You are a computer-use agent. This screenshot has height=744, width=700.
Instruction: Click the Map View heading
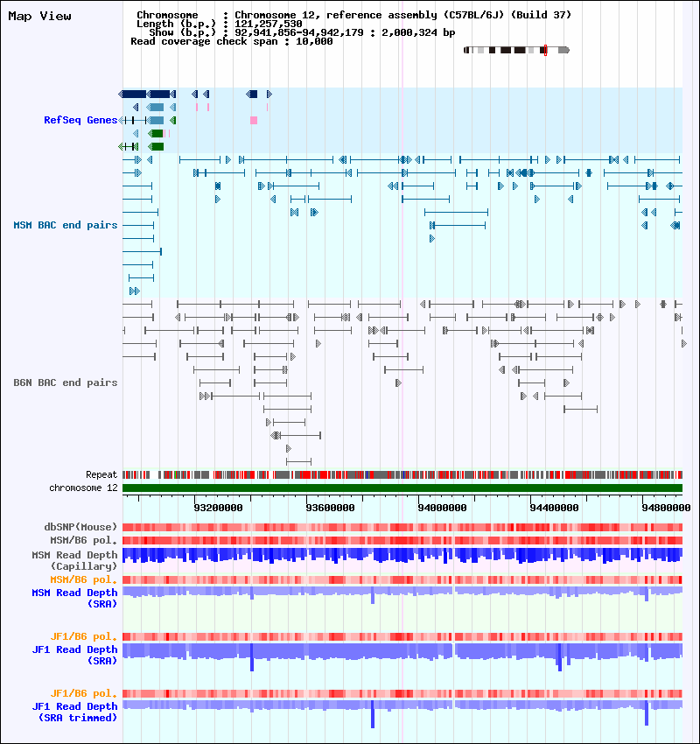coord(40,16)
